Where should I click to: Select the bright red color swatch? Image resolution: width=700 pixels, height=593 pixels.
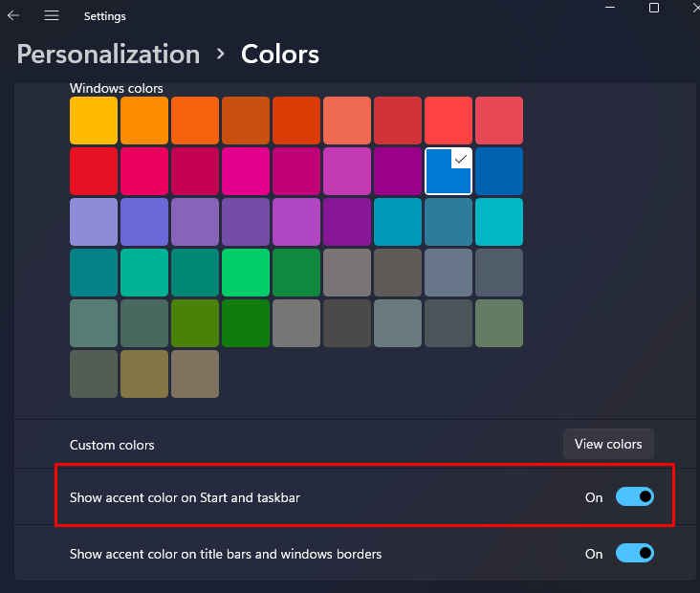[x=94, y=171]
